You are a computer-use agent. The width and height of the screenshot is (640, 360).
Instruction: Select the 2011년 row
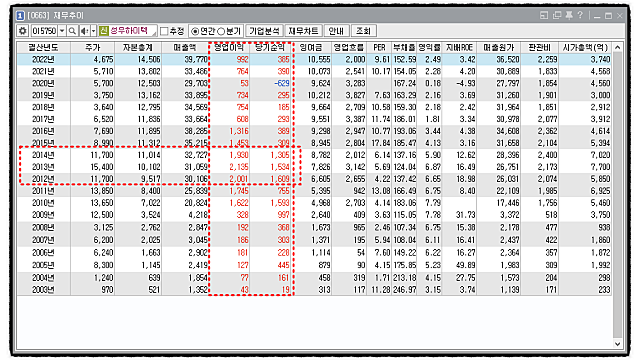314,191
